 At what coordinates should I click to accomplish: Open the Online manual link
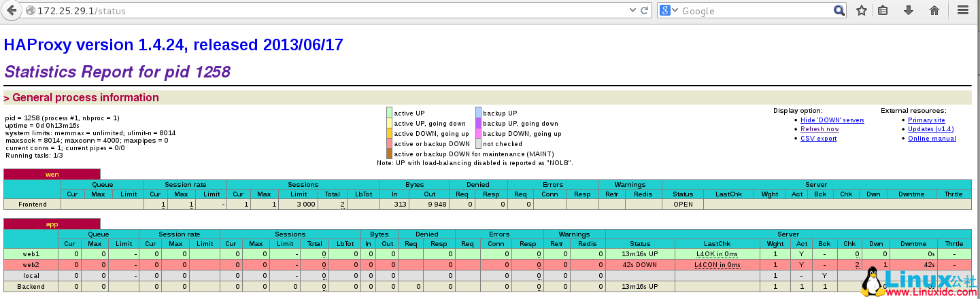(x=932, y=139)
